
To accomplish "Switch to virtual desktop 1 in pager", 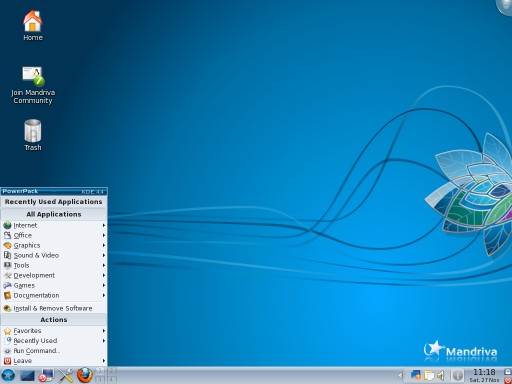I will [x=100, y=371].
